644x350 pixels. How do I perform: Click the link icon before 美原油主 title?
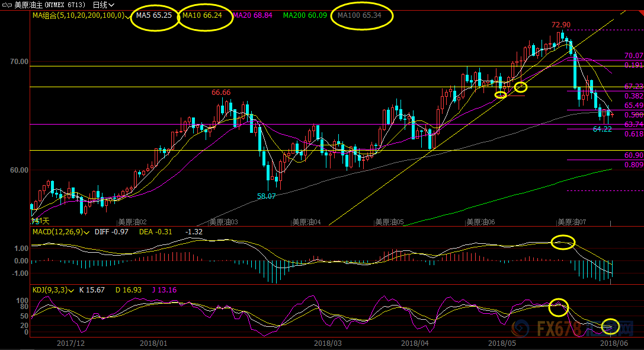pos(7,5)
